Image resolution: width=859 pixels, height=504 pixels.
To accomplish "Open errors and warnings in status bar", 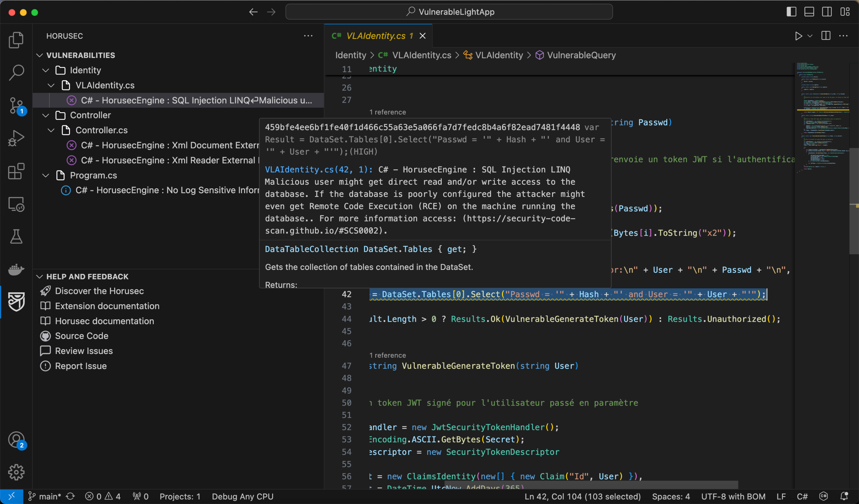I will (103, 497).
